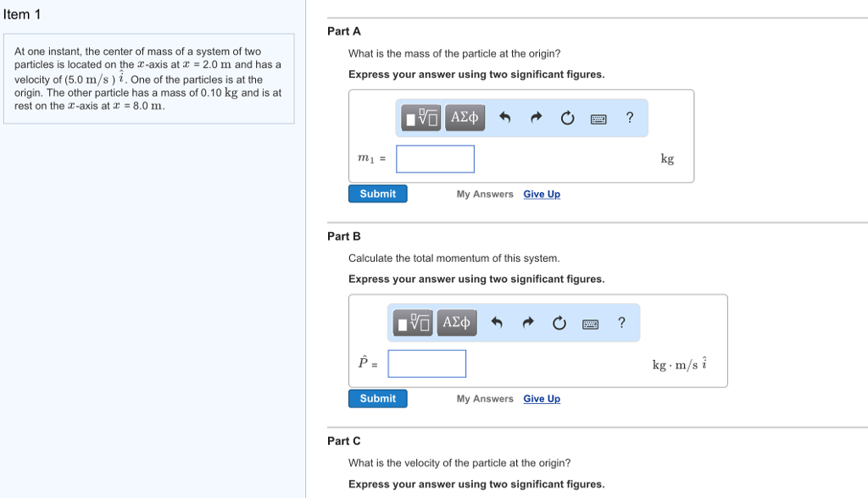The image size is (868, 498).
Task: Open Greek symbols menu in Part B
Action: [x=456, y=323]
